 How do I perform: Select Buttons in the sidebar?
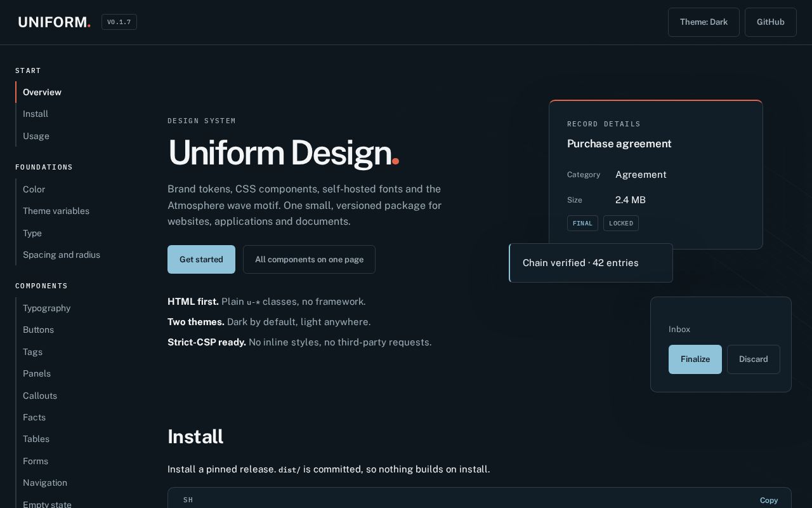click(x=38, y=330)
